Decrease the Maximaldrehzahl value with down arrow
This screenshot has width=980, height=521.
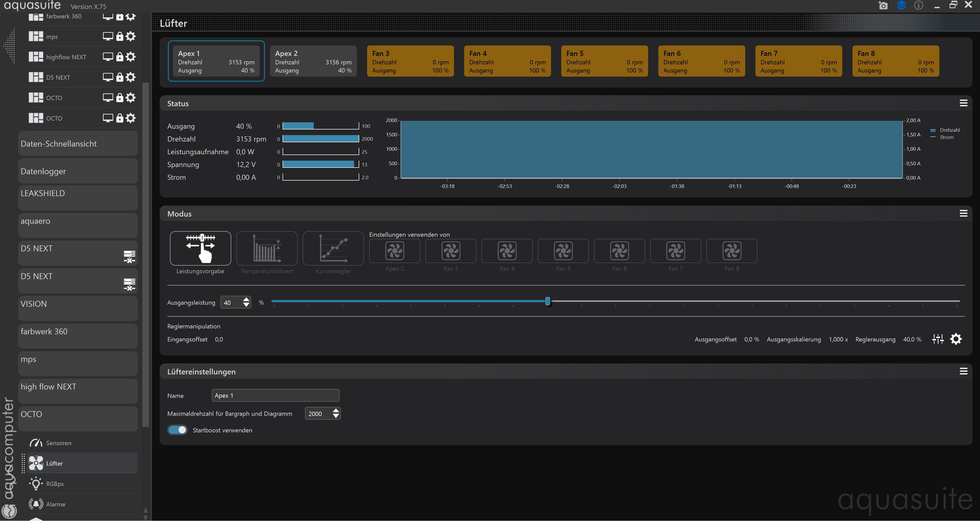335,416
